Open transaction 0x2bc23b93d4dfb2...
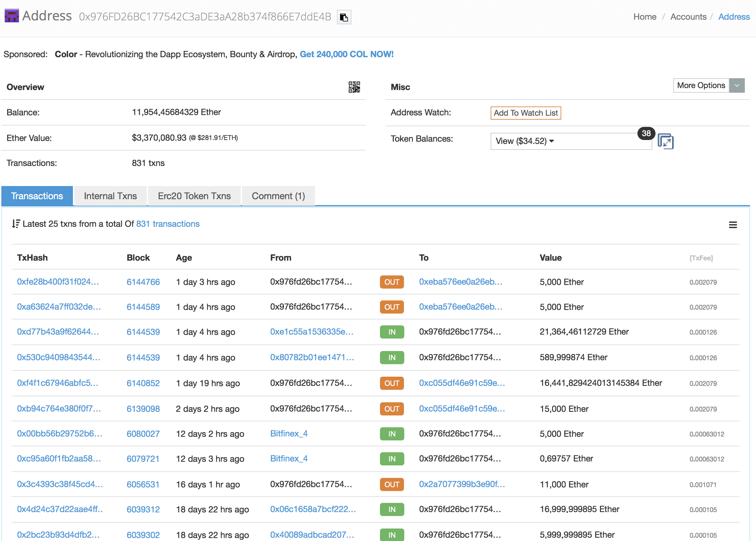This screenshot has height=541, width=756. [x=58, y=535]
